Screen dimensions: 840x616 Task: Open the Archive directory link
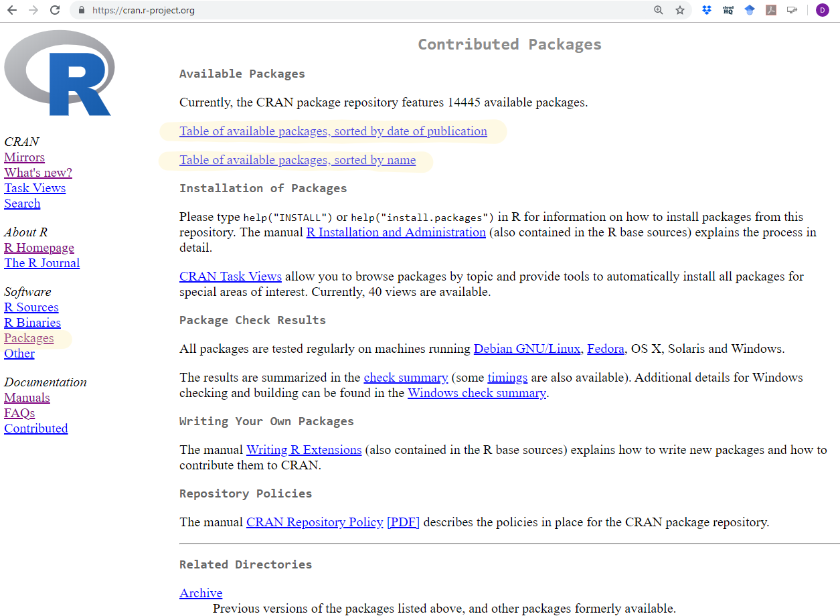[x=201, y=593]
